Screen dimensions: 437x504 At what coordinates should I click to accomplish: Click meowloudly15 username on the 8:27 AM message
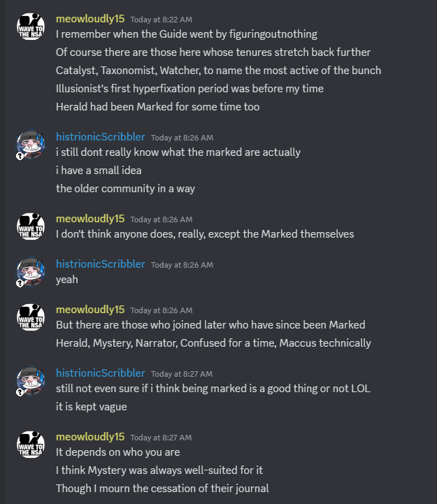(x=90, y=436)
